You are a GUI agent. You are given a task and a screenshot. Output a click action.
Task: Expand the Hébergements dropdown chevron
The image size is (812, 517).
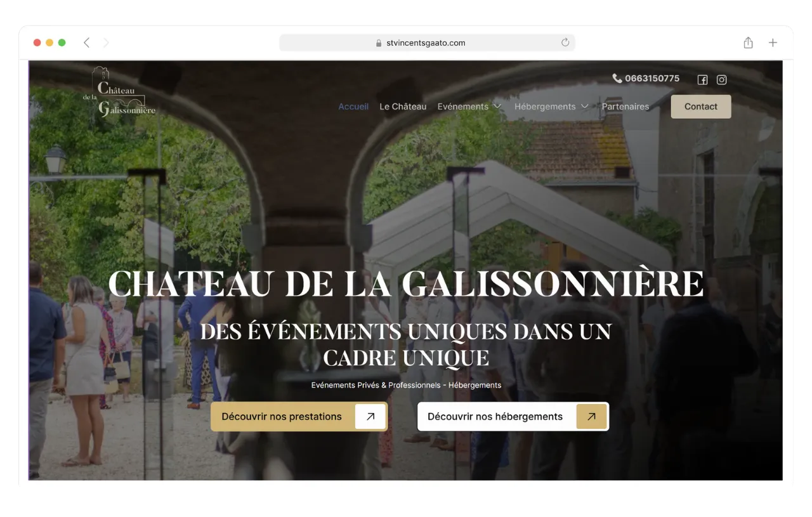[x=584, y=107]
